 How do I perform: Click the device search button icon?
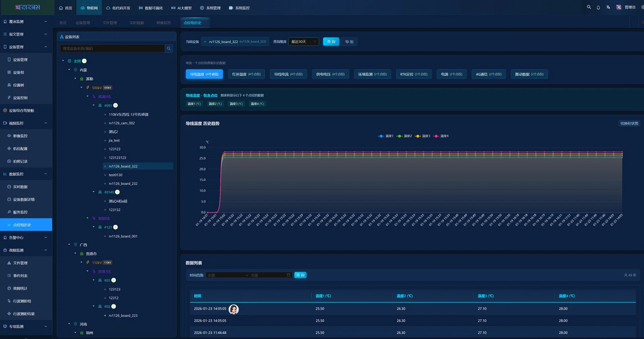[169, 49]
